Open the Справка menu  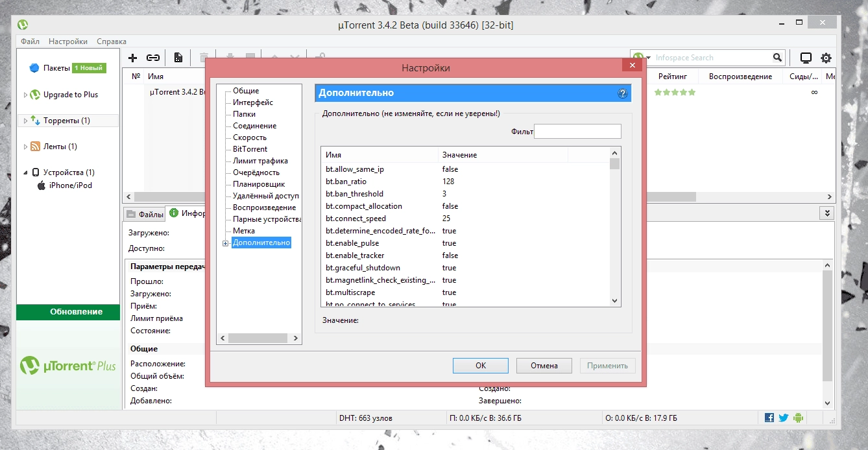coord(112,41)
